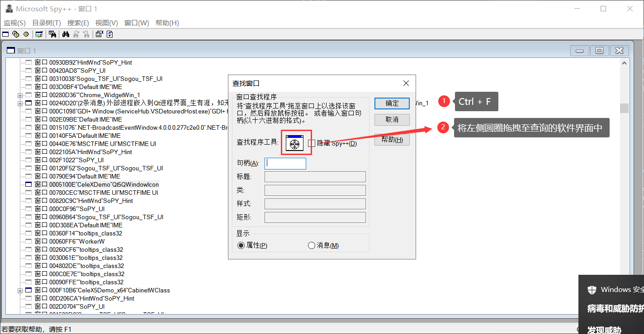
Task: Select row 00060FF6 WorkerW
Action: tap(70, 241)
